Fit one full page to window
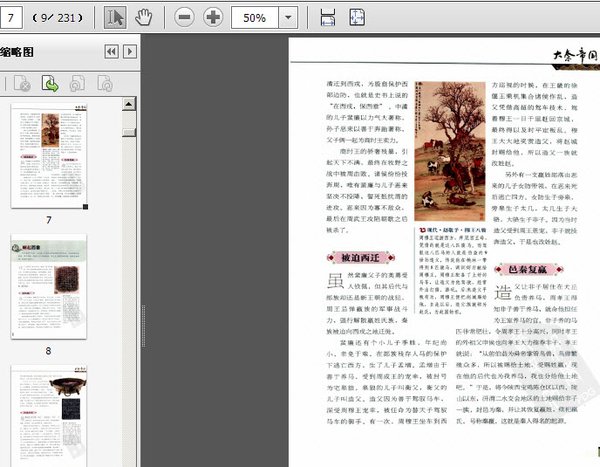This screenshot has height=467, width=600. point(356,18)
